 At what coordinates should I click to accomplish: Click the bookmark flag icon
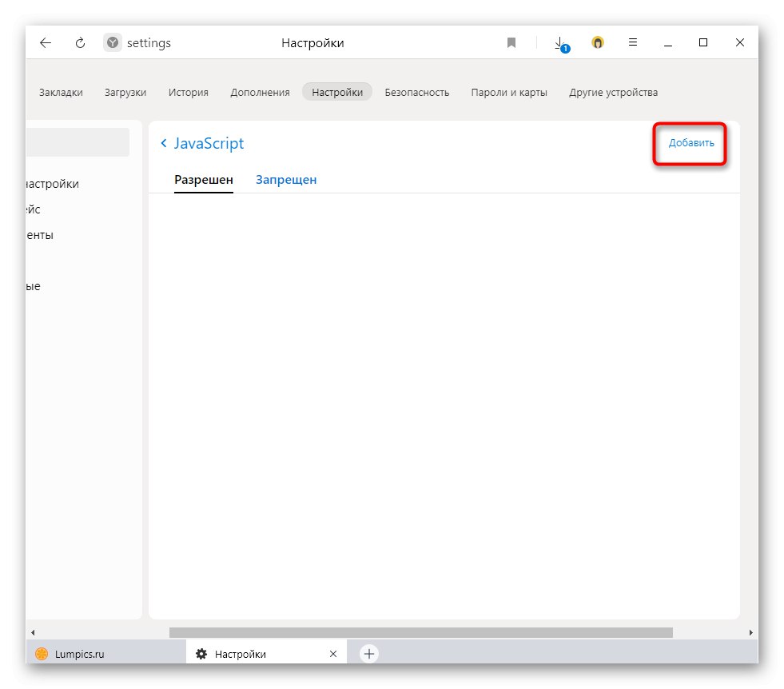coord(511,43)
